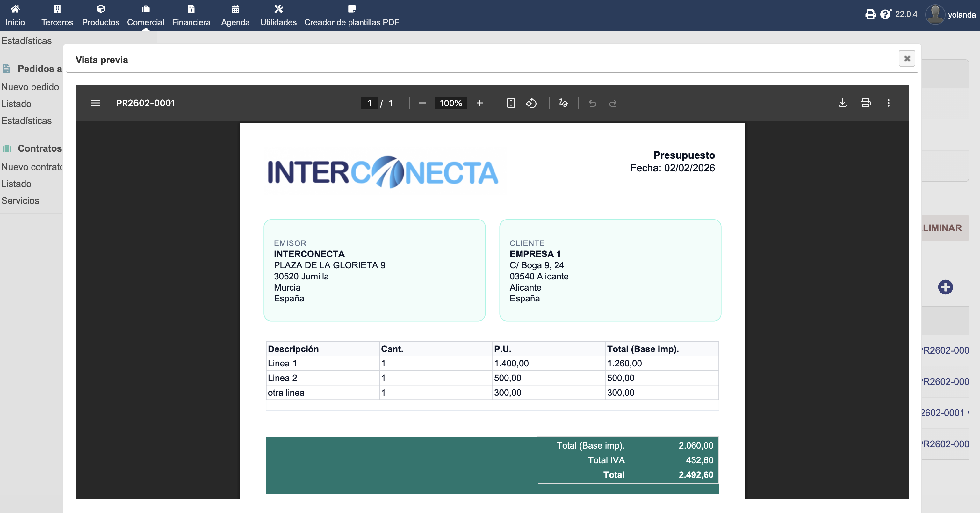The width and height of the screenshot is (980, 513).
Task: Open Creador de plantillas PDF menu
Action: (x=351, y=15)
